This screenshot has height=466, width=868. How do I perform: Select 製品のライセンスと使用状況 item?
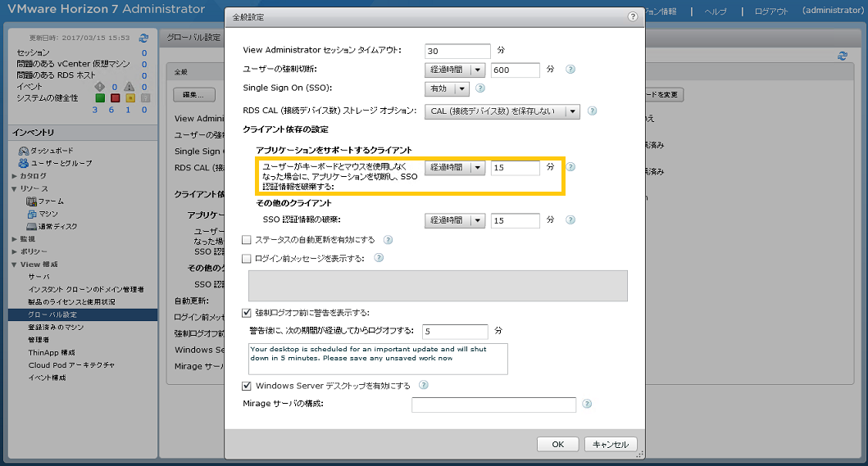[x=72, y=302]
